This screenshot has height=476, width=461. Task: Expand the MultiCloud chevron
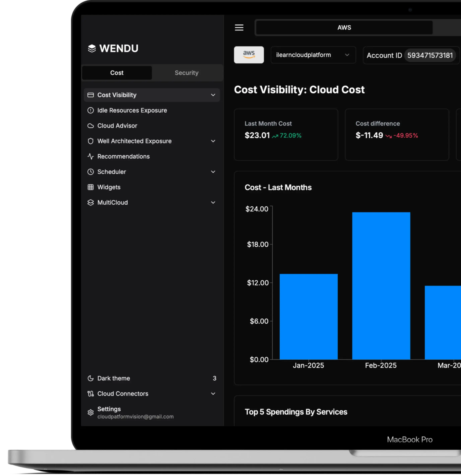coord(213,202)
